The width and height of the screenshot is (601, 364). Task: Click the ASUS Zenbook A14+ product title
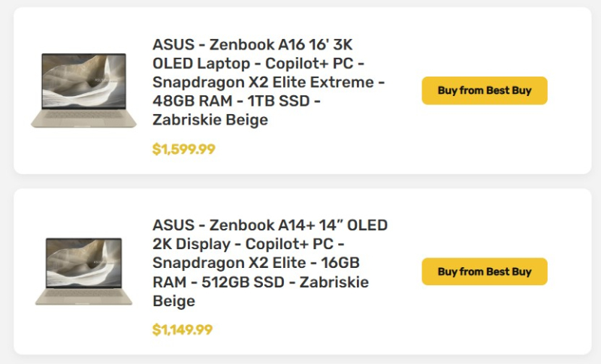[x=270, y=225]
